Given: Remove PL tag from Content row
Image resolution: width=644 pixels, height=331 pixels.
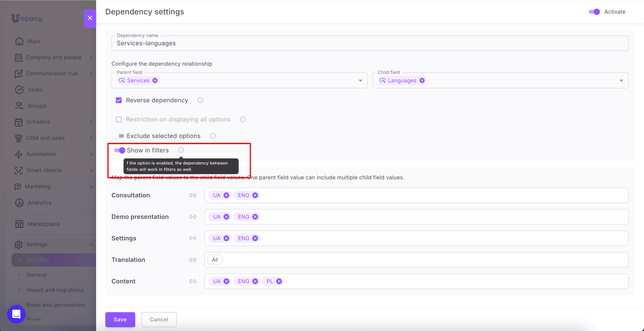Looking at the screenshot, I should 279,281.
